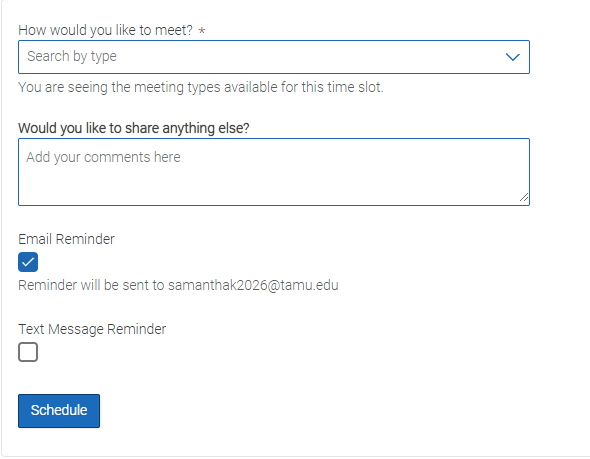The width and height of the screenshot is (590, 459).
Task: Uncheck the Email Reminder checkbox
Action: coord(28,262)
